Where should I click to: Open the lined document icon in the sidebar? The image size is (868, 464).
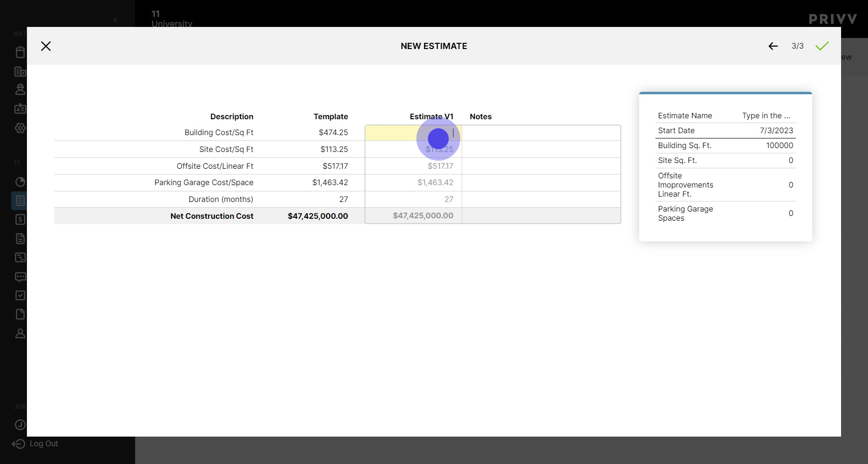20,238
